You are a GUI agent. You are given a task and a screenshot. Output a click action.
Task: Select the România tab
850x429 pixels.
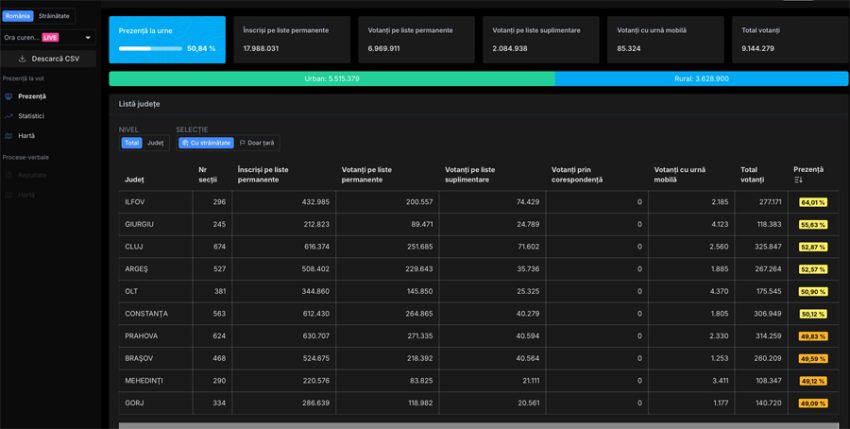19,16
